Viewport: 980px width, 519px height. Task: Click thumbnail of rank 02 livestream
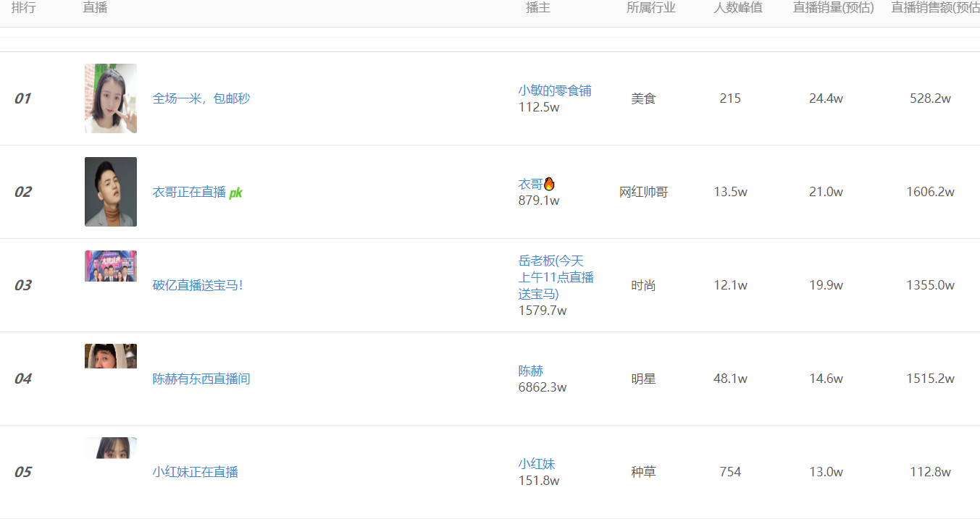(x=111, y=192)
